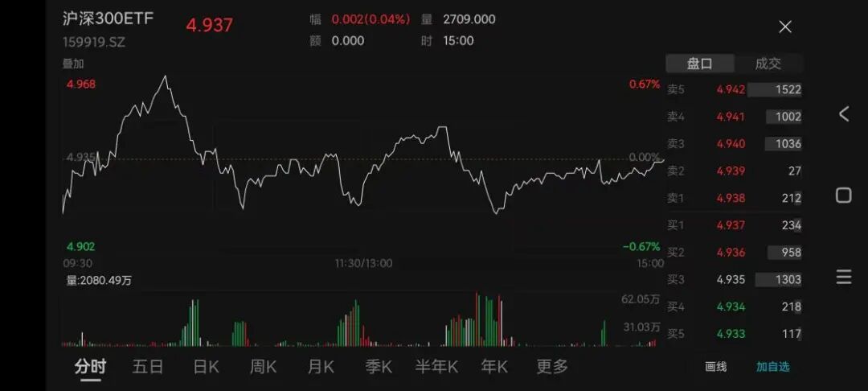Open the 年K yearly candlestick tab
The width and height of the screenshot is (868, 391).
(x=494, y=367)
